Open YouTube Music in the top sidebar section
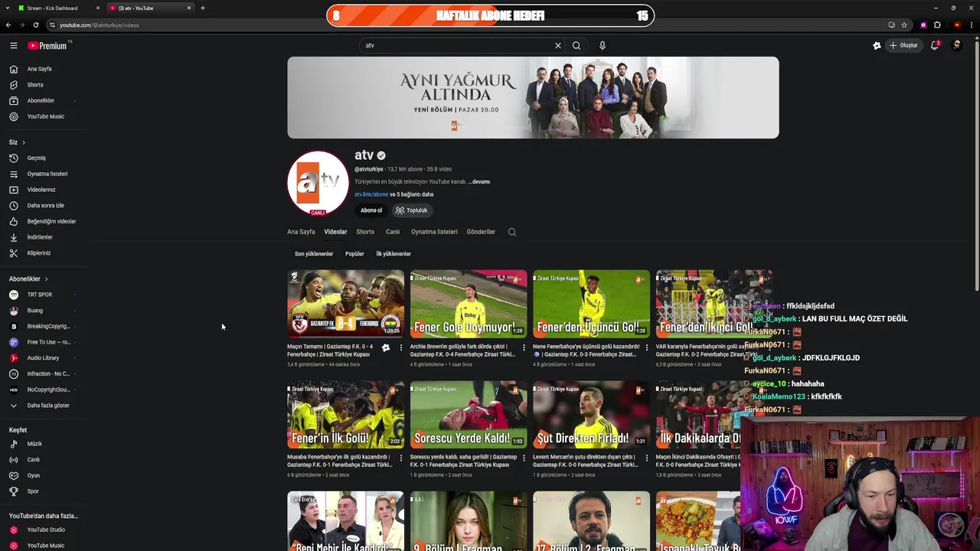Viewport: 980px width, 551px height. [45, 116]
